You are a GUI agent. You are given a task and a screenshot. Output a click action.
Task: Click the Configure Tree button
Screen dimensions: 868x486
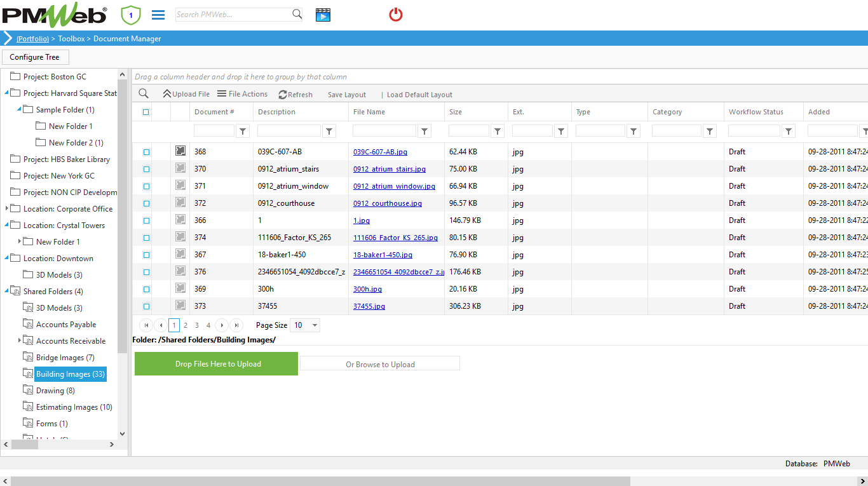[x=35, y=57]
